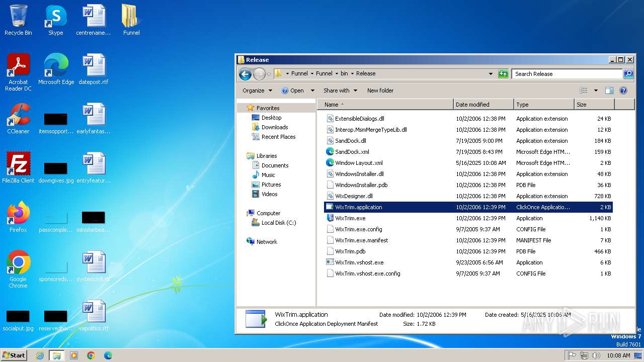Expand address bar history dropdown

[491, 74]
